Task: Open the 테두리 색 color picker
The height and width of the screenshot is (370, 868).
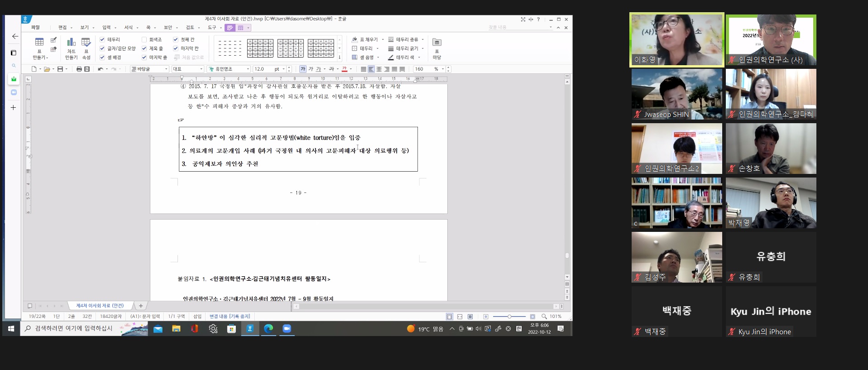Action: (404, 58)
